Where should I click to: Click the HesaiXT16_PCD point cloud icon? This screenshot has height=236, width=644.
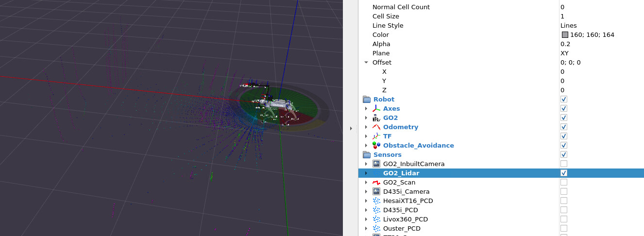point(376,201)
